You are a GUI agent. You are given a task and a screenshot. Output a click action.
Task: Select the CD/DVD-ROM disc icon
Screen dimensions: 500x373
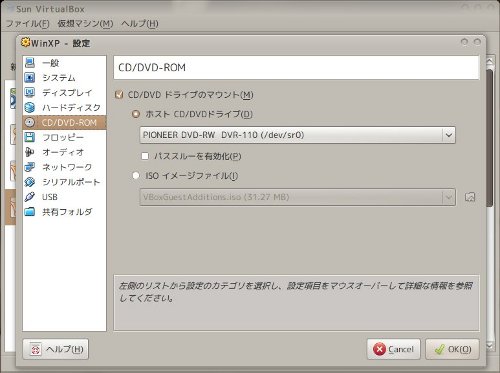point(30,122)
